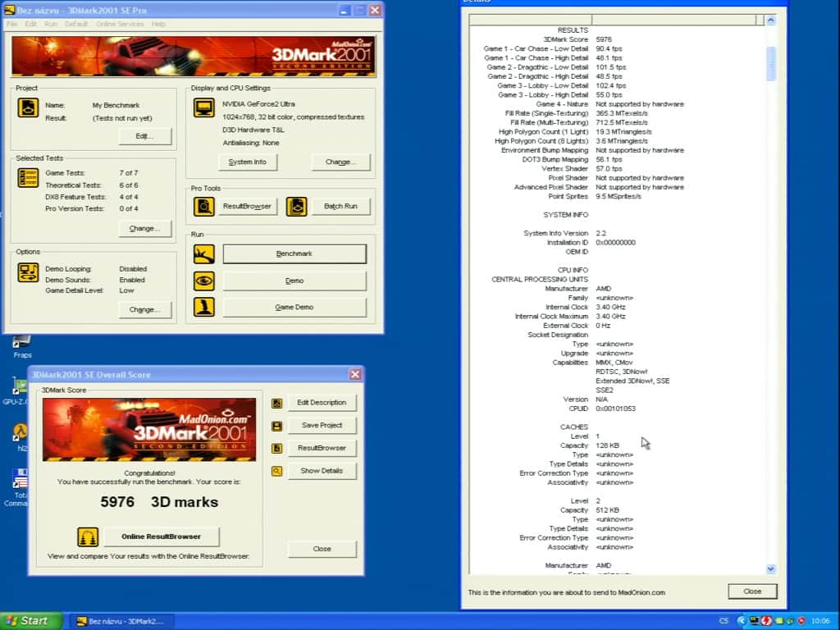
Task: Click the Project icon beside My Benchmark
Action: tap(28, 107)
